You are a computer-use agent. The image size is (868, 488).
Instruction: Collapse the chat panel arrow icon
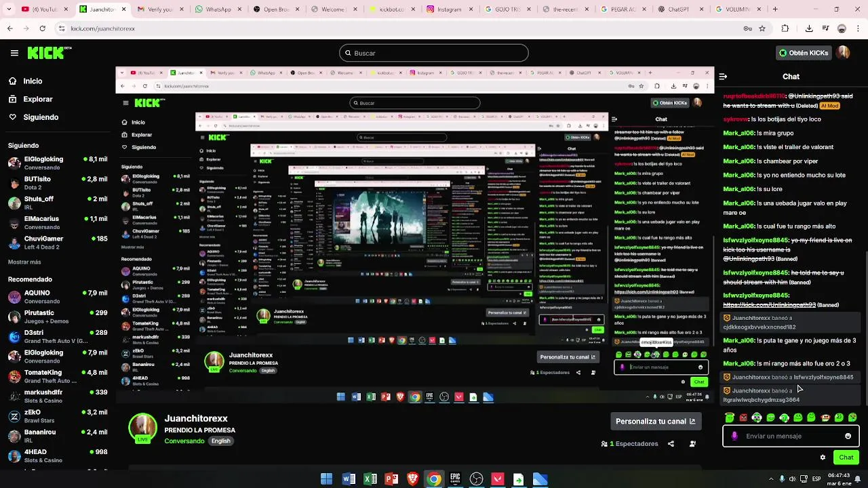point(723,77)
